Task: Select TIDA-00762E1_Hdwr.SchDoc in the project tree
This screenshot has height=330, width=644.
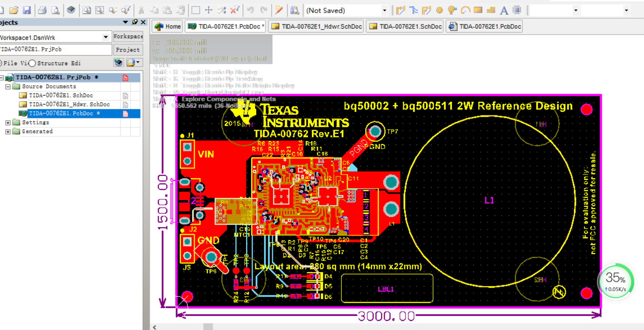Action: [69, 105]
